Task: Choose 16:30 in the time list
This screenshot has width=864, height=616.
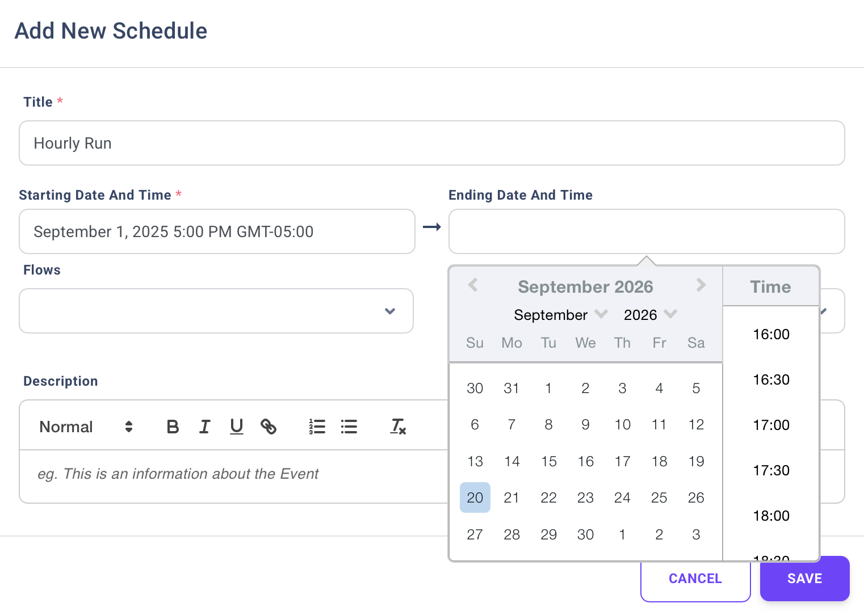Action: (771, 379)
